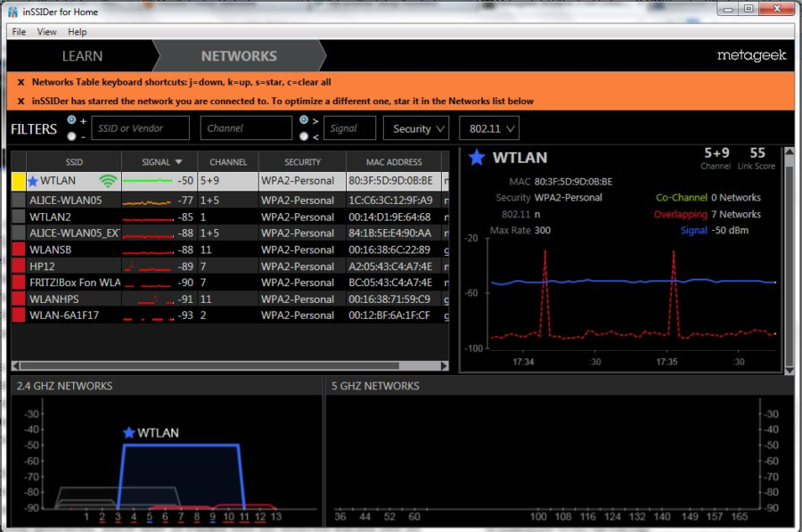Click the 2.4 GHZ NETWORKS panel title

64,386
